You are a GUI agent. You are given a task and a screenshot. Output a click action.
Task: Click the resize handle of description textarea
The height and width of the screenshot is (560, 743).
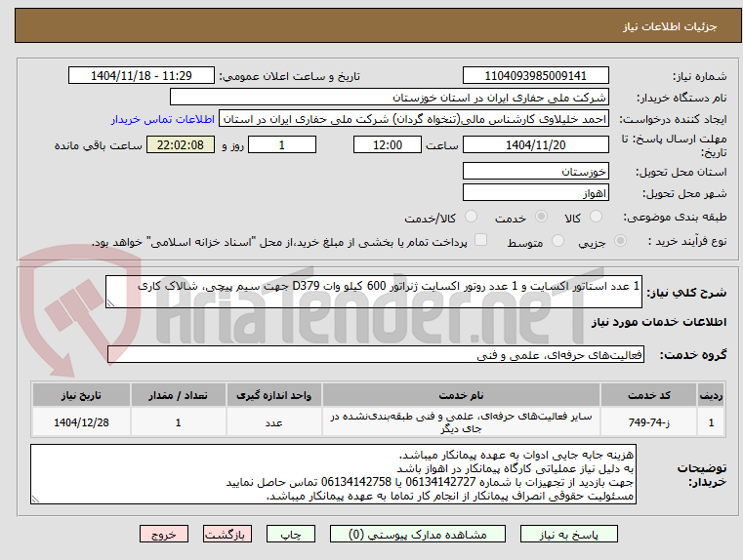click(x=110, y=303)
